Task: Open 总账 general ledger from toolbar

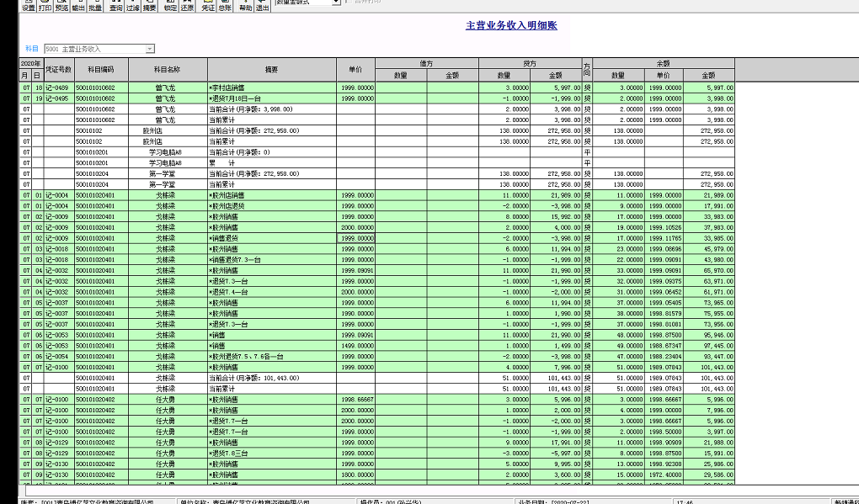Action: (x=225, y=7)
